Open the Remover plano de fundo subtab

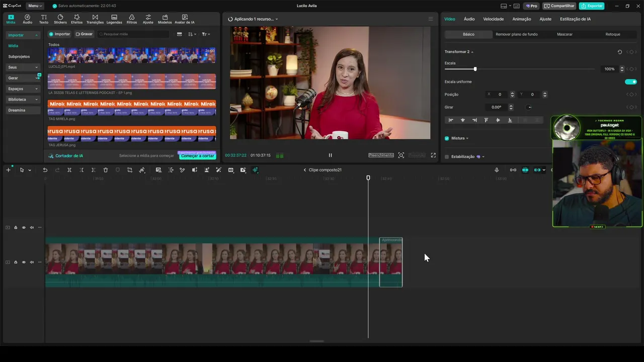click(517, 34)
